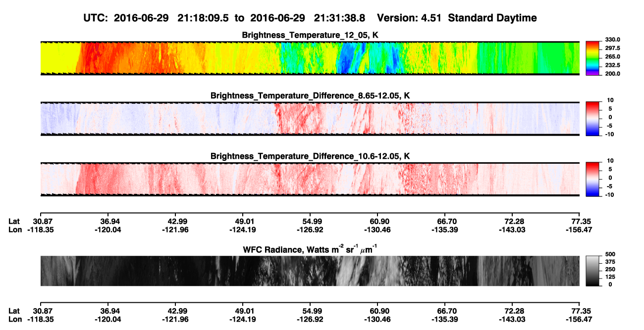Click longitude -126.92 on axis below WFC image

point(310,319)
